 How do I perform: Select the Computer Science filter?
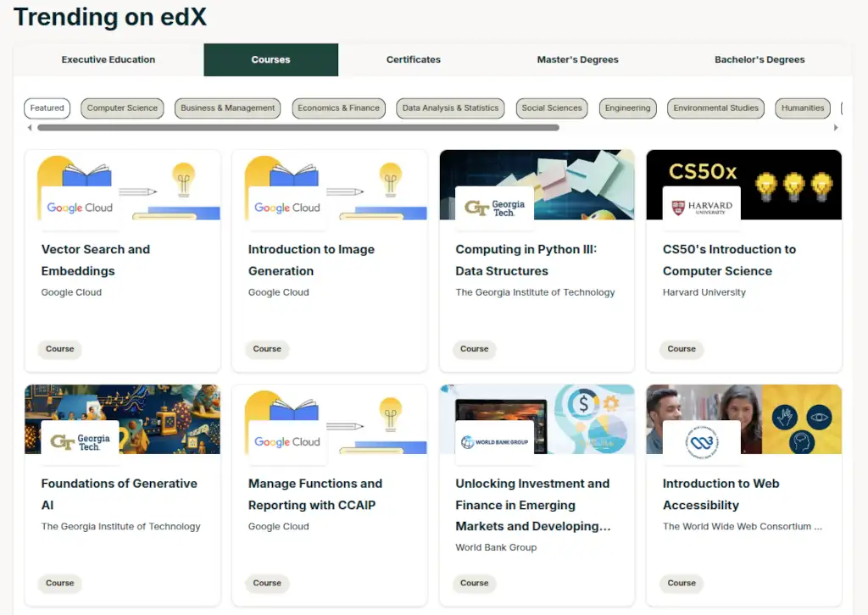click(x=122, y=108)
